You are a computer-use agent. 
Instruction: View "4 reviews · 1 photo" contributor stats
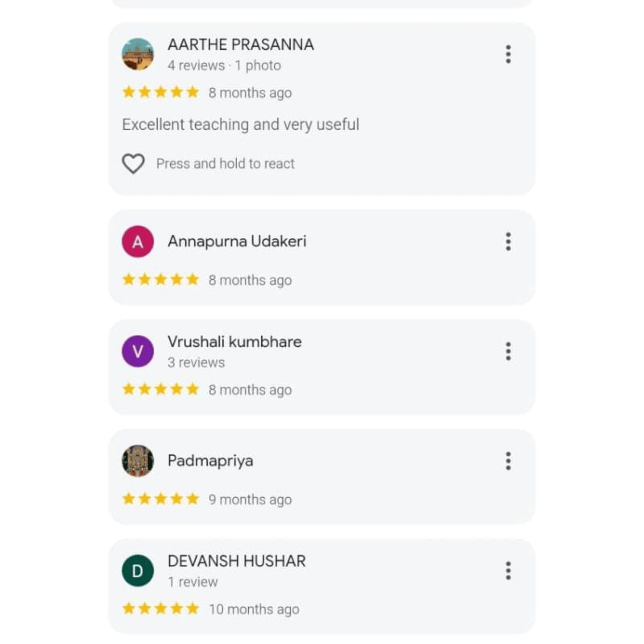pyautogui.click(x=224, y=66)
